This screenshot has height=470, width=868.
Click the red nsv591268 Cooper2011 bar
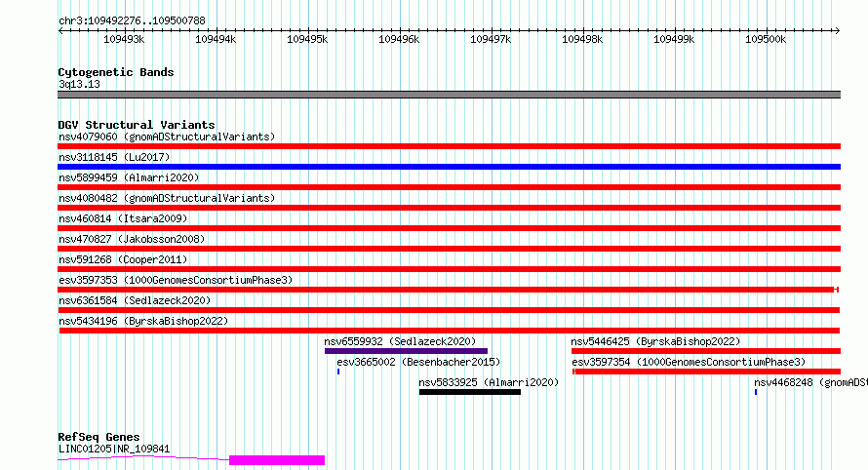(449, 269)
